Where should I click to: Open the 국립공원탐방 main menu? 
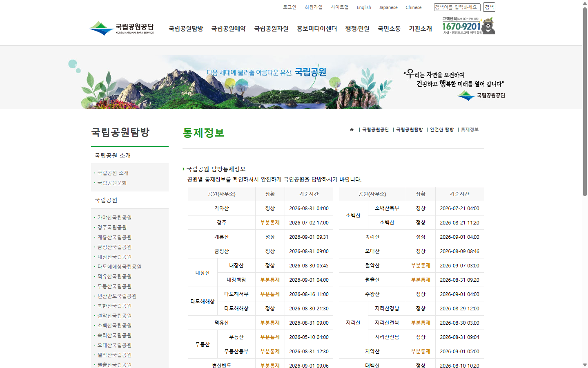pyautogui.click(x=186, y=29)
